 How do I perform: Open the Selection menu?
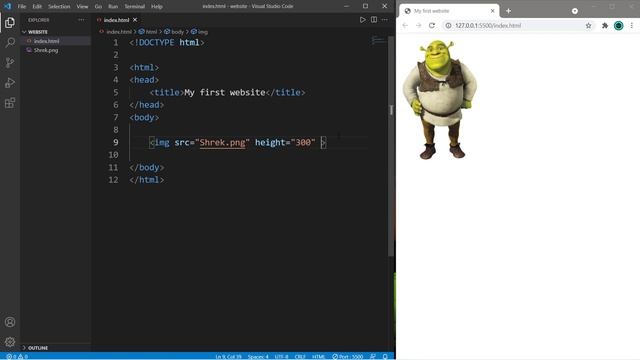click(x=59, y=7)
